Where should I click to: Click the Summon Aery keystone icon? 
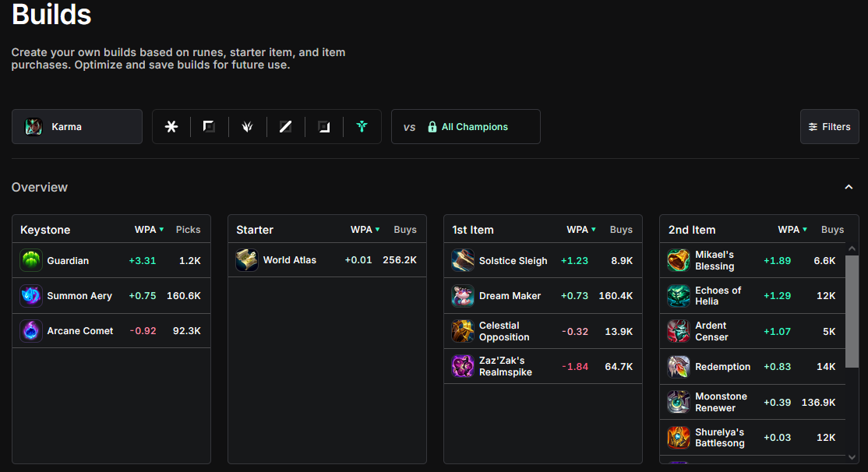[31, 295]
